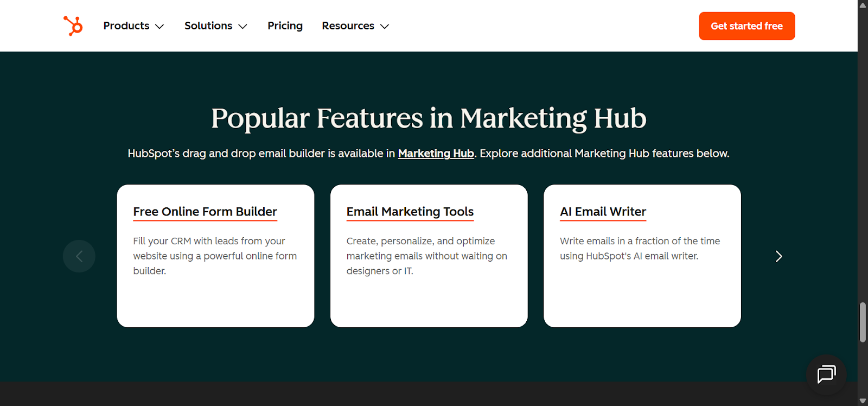Viewport: 868px width, 406px height.
Task: Expand the Solutions chevron arrow
Action: pyautogui.click(x=242, y=27)
